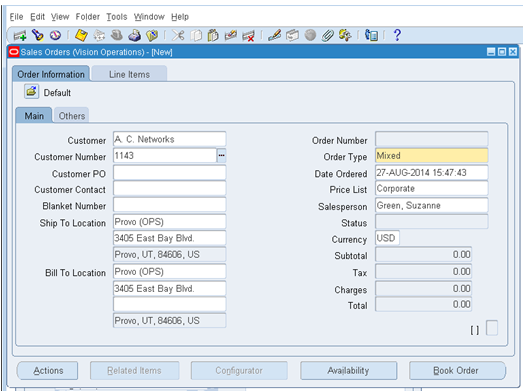Click the question mark Help icon
Image resolution: width=523 pixels, height=392 pixels.
(x=397, y=35)
